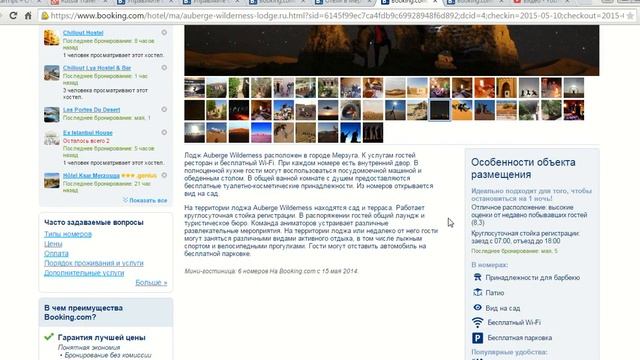Select the animal tracks on sand thumbnail
Screen dimensions: 640x360
click(306, 133)
